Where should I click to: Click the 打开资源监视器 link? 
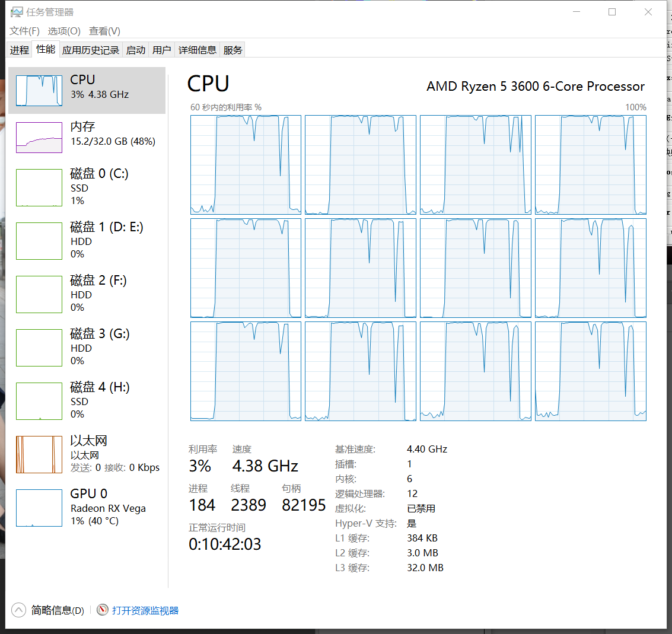[x=145, y=610]
